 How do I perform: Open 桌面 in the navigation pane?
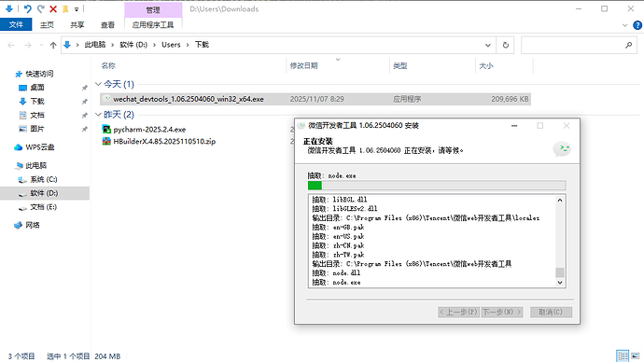click(37, 88)
